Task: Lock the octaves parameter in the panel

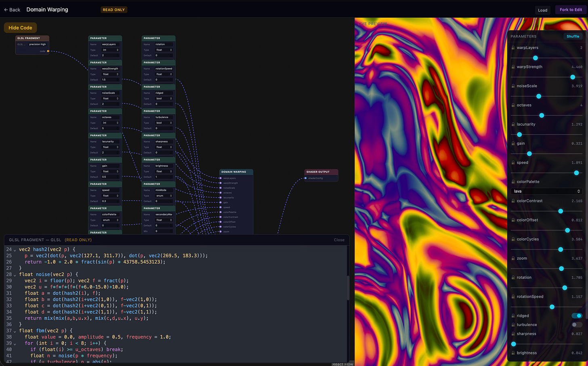Action: (513, 105)
